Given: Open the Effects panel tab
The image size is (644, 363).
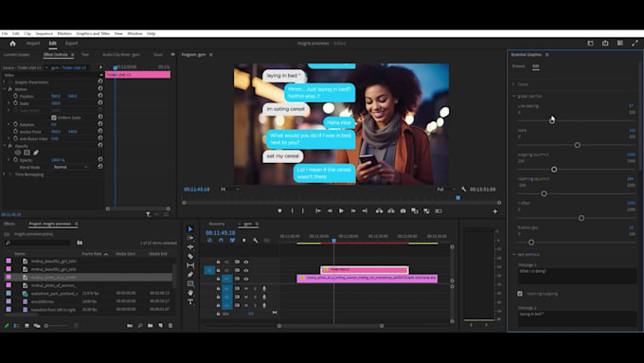Looking at the screenshot, I should 9,224.
